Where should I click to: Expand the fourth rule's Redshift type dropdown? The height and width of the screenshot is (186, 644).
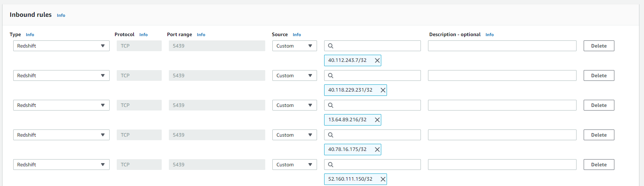pyautogui.click(x=61, y=135)
